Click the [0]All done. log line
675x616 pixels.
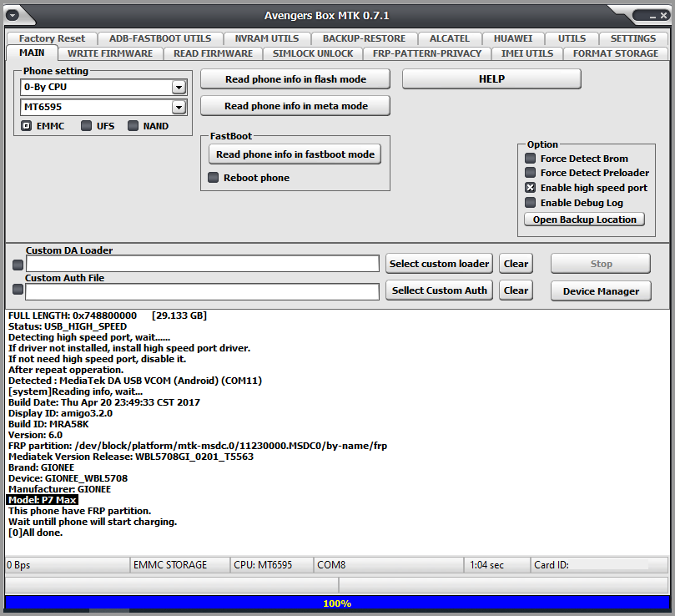(35, 533)
